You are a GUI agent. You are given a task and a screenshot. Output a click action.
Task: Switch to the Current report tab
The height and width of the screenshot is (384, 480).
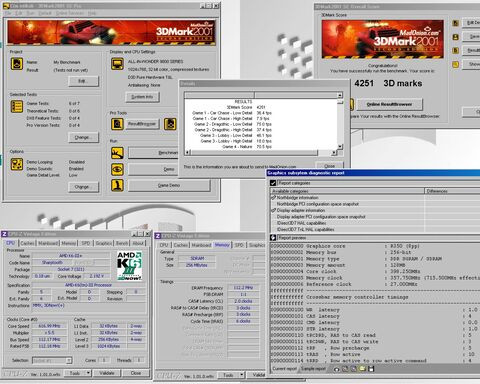285,369
